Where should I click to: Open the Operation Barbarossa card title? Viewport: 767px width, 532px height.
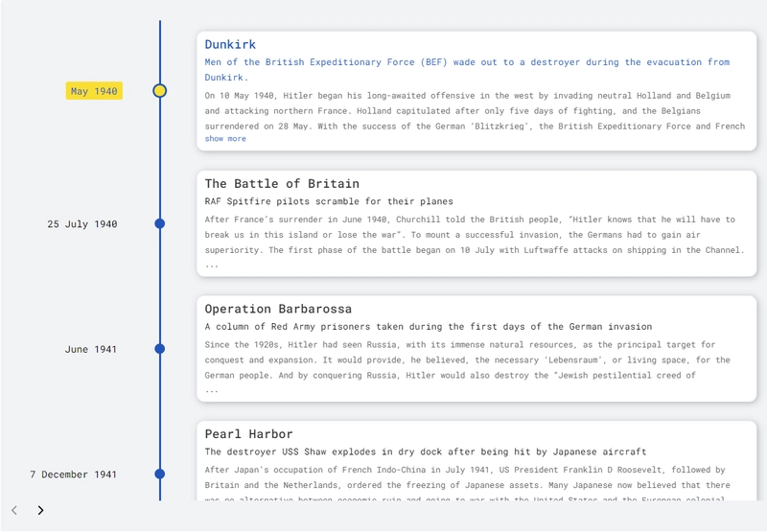pos(278,309)
